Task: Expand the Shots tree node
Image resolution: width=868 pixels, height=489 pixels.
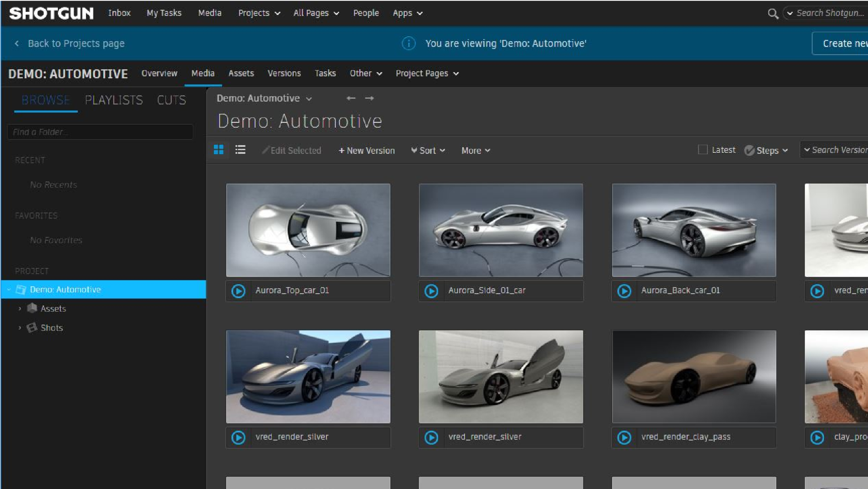Action: (x=19, y=328)
